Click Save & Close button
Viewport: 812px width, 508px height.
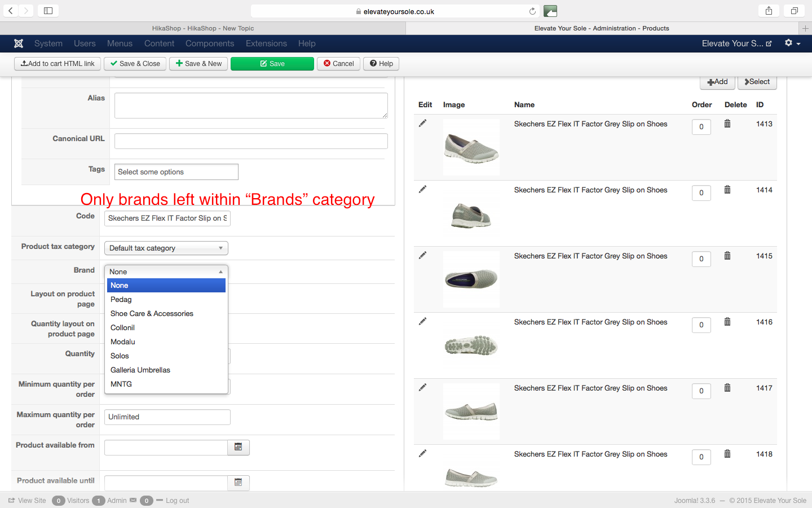coord(135,64)
